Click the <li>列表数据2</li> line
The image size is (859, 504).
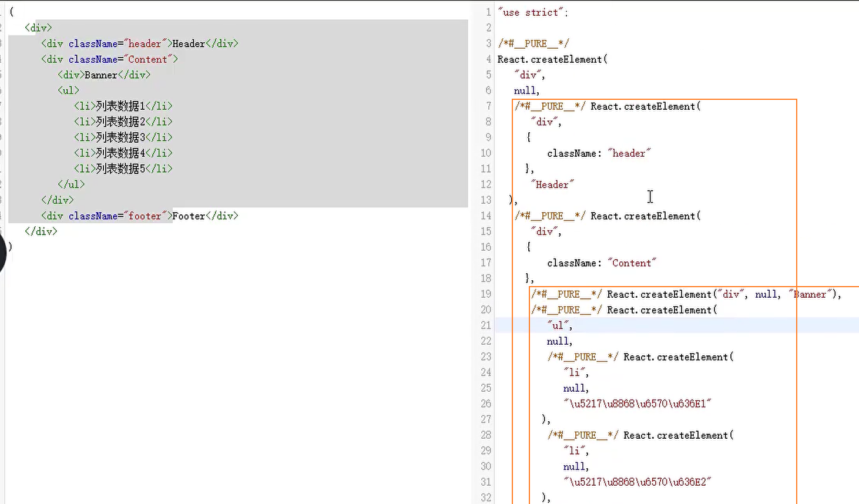[x=123, y=122]
